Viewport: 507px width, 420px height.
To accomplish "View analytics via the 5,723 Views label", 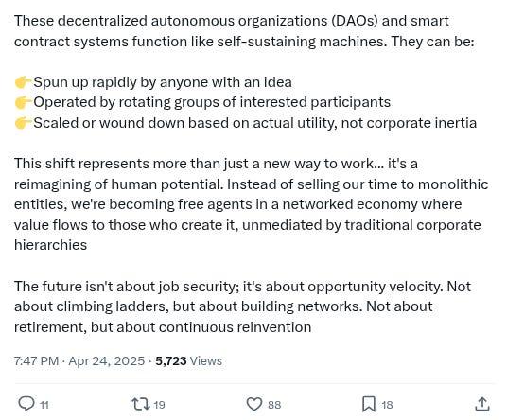I will pos(188,360).
